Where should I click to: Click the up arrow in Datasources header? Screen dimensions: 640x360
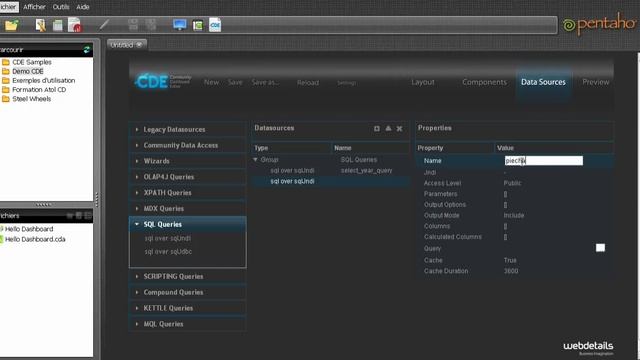[x=388, y=128]
